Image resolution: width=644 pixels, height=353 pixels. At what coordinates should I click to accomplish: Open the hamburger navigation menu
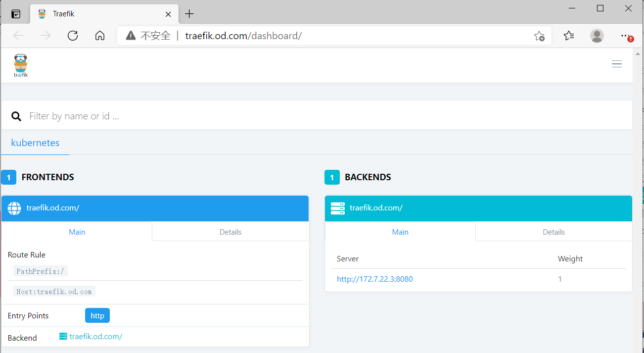click(x=617, y=64)
